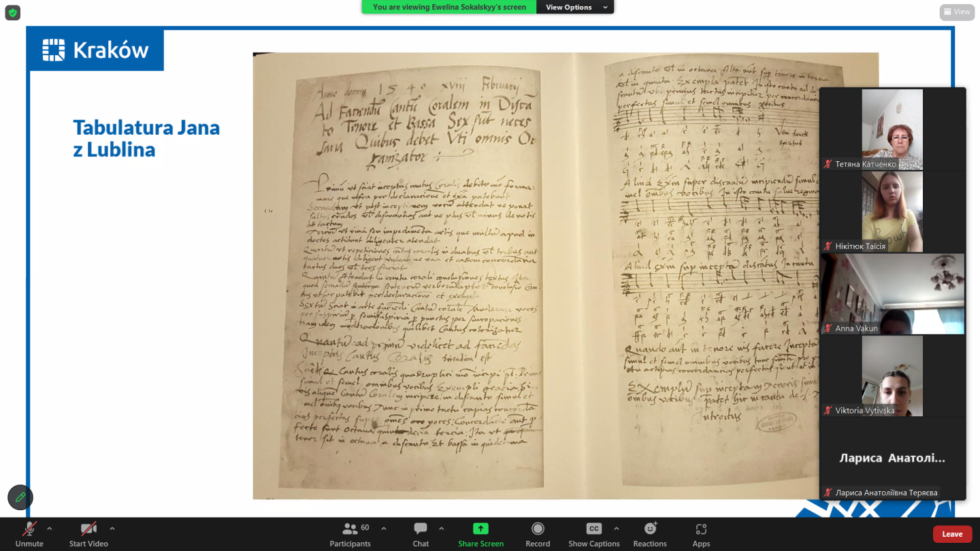980x551 pixels.
Task: Click the green encryption shield icon
Action: click(13, 12)
